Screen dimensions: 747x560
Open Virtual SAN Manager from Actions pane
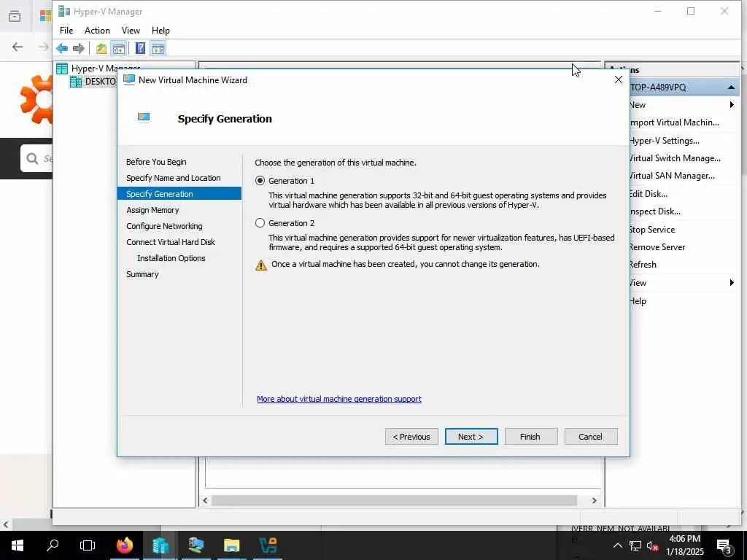(x=672, y=176)
